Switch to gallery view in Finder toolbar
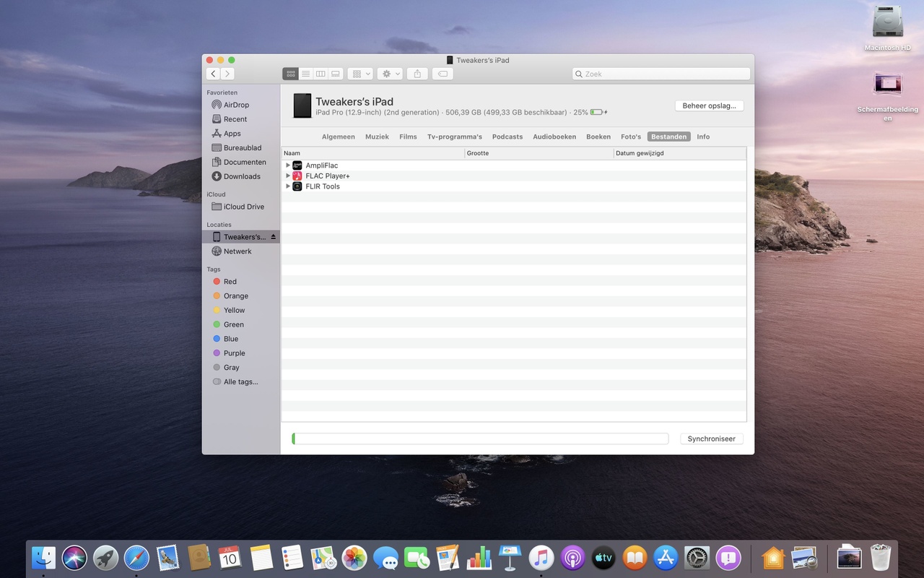The width and height of the screenshot is (924, 578). click(336, 74)
